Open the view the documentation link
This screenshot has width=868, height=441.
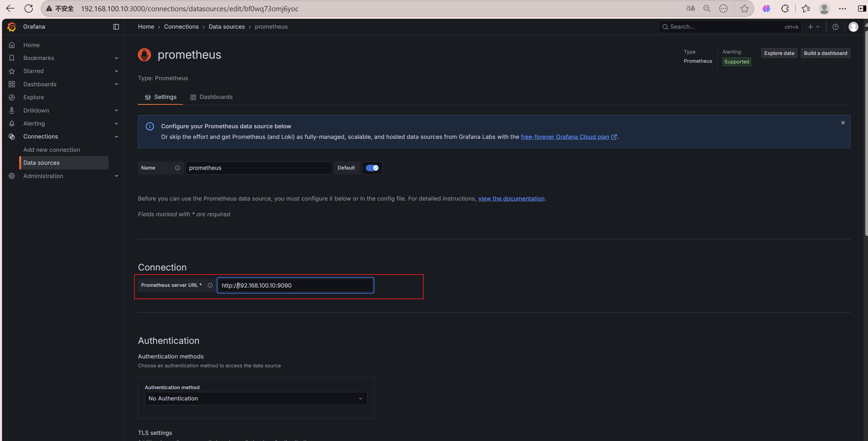click(x=511, y=199)
